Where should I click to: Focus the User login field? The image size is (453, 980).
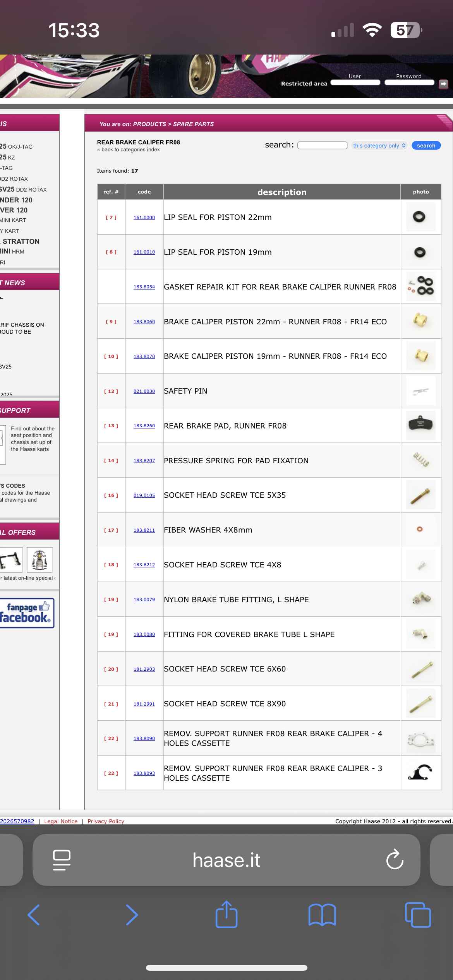click(x=355, y=82)
